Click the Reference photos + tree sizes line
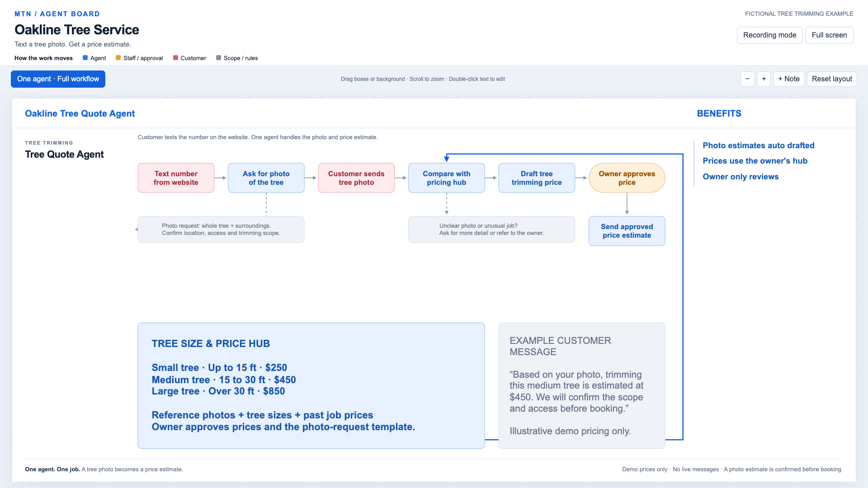This screenshot has width=868, height=488. tap(262, 415)
